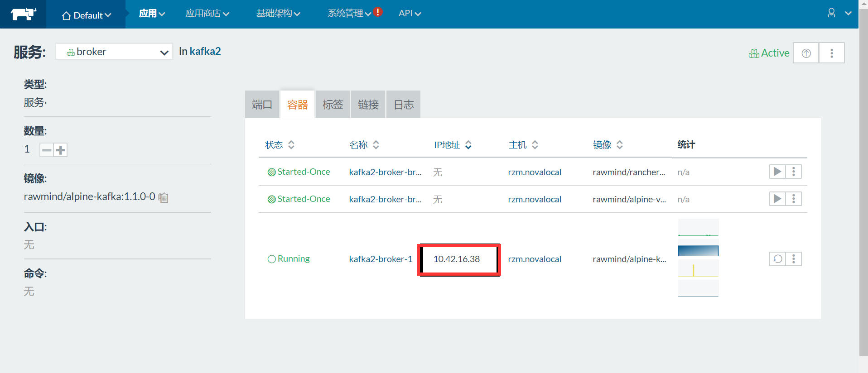
Task: Sort containers by IP地址 column
Action: (453, 145)
